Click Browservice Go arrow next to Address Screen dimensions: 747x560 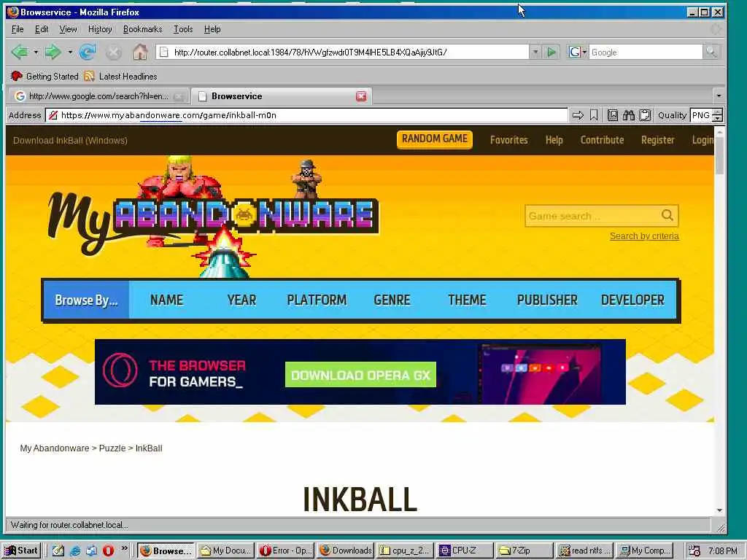[x=578, y=115]
